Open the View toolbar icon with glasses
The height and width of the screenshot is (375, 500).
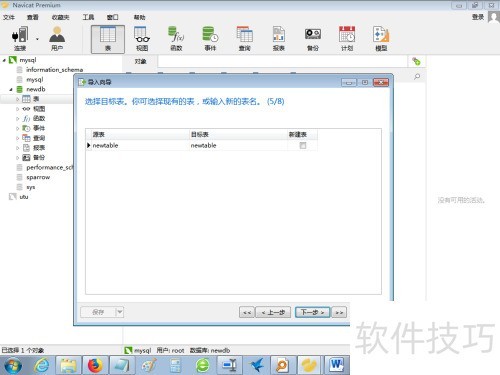[x=142, y=39]
